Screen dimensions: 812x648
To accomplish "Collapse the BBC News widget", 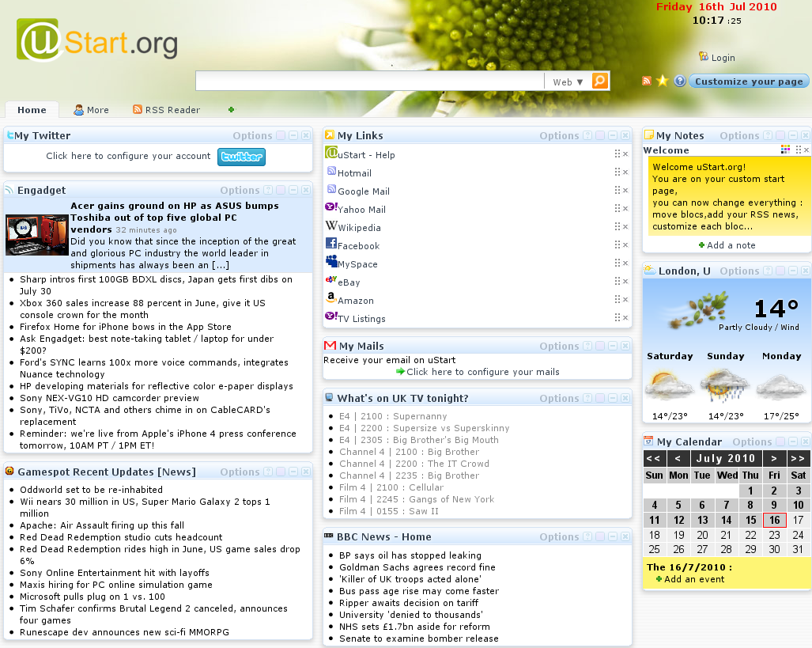I will pos(613,536).
